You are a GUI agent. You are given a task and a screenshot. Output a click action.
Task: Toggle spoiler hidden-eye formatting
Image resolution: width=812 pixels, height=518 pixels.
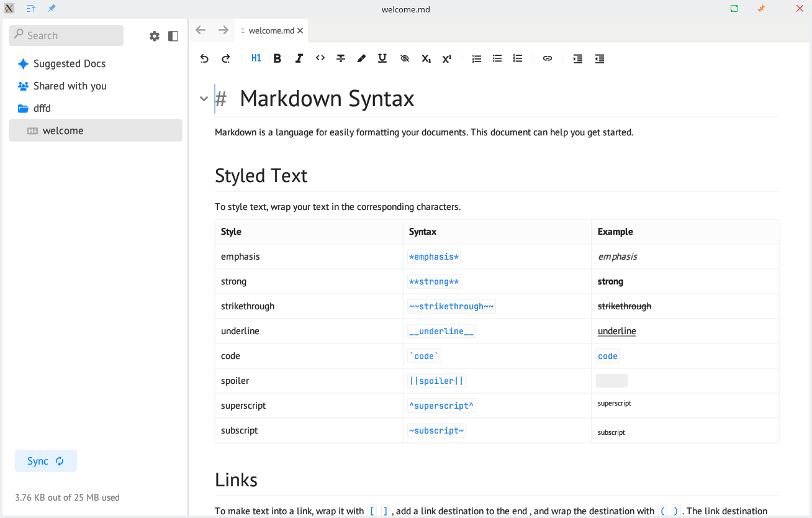click(405, 58)
